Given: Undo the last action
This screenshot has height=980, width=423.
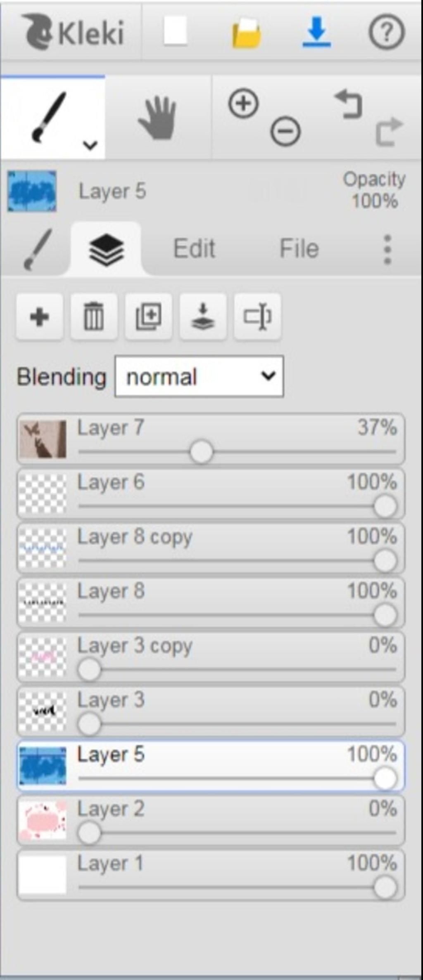Looking at the screenshot, I should [349, 104].
